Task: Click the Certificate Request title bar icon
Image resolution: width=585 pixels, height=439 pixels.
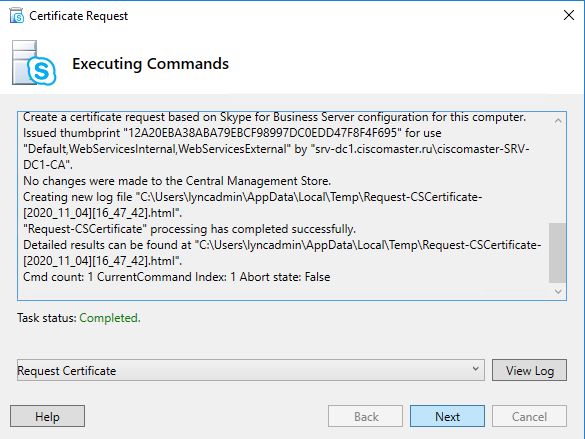Action: (17, 16)
